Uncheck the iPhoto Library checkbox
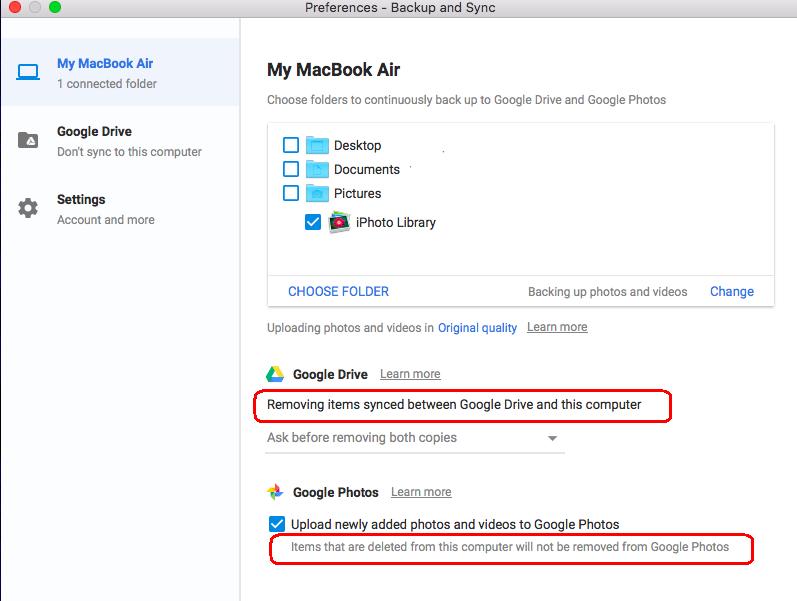The image size is (797, 601). [x=313, y=222]
